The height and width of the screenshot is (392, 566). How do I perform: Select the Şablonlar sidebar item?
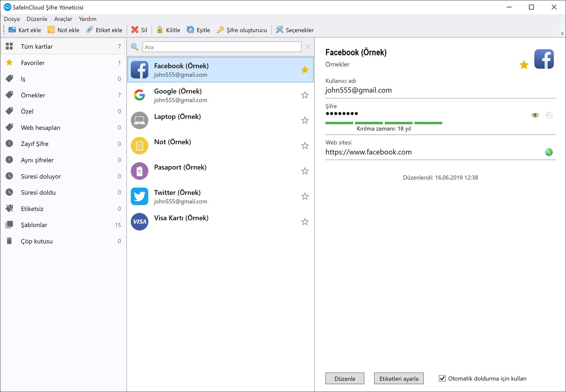coord(34,225)
